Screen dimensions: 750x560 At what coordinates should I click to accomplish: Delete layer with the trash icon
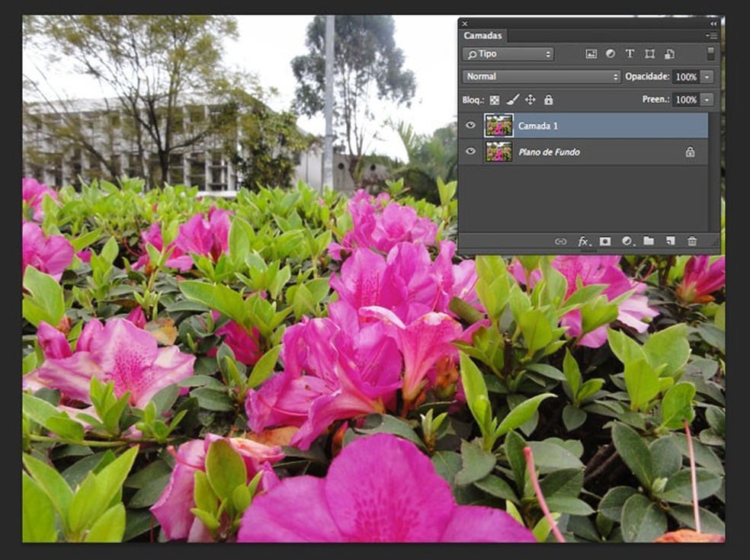(691, 241)
